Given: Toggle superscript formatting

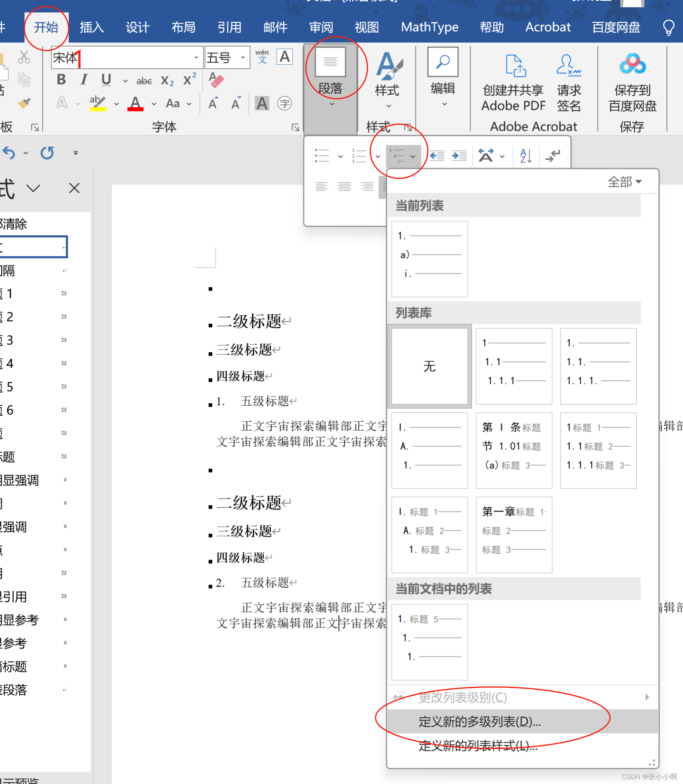Looking at the screenshot, I should coord(189,80).
